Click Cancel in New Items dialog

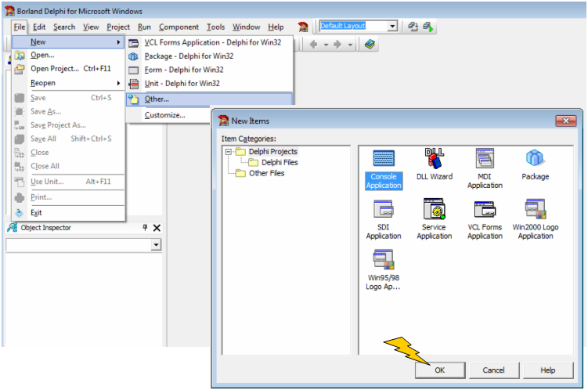click(x=493, y=370)
